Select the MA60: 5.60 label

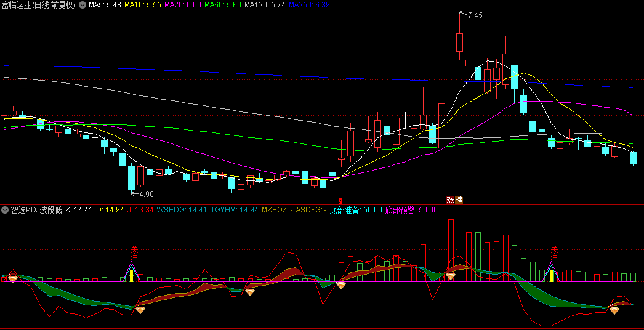pyautogui.click(x=223, y=5)
